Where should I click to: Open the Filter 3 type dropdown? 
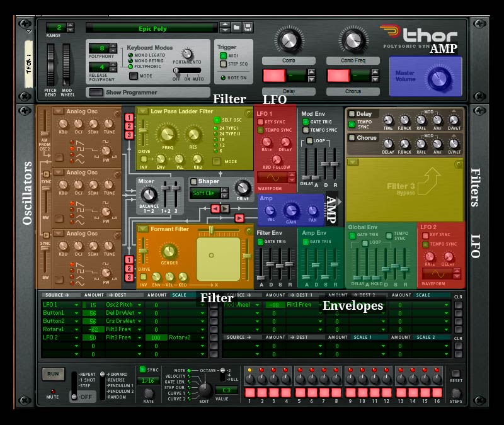click(353, 162)
